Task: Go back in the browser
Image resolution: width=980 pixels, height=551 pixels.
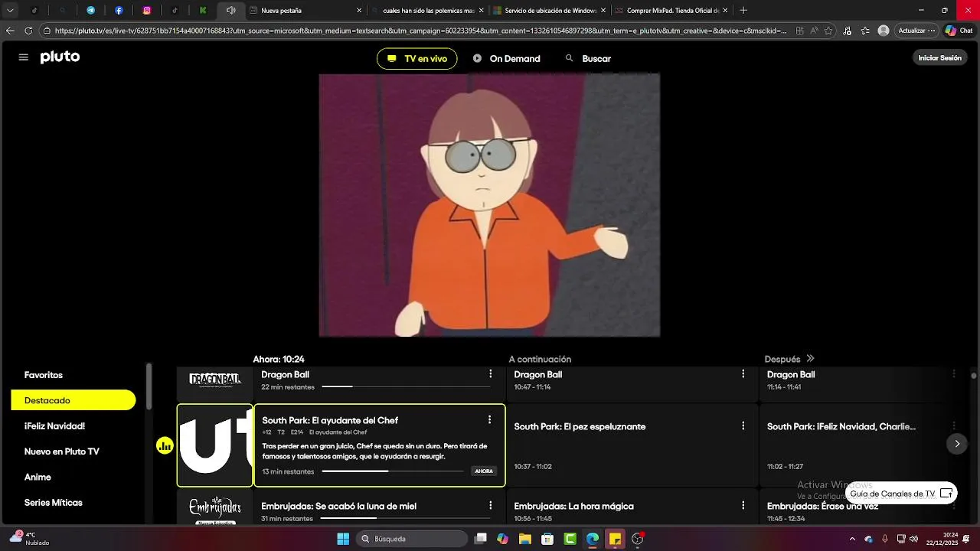Action: tap(10, 31)
